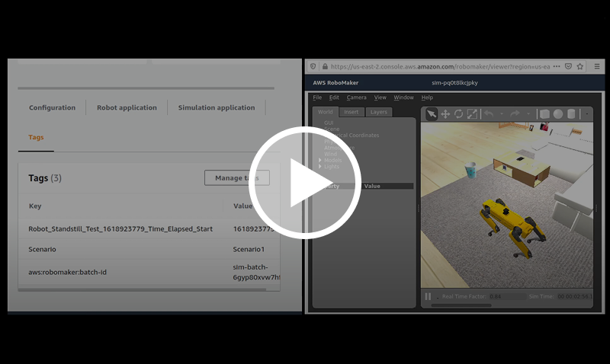Click the AWS RoboMaker title text

click(335, 83)
